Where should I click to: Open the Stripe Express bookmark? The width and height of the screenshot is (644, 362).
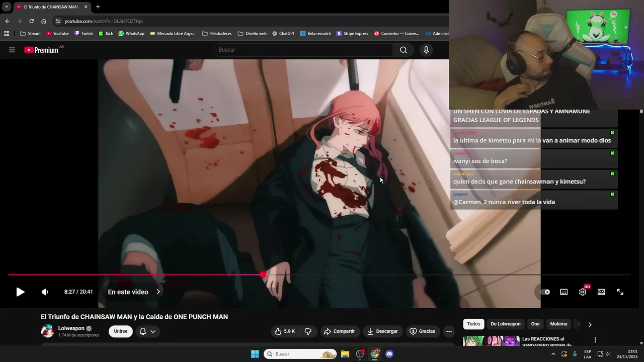(x=352, y=34)
